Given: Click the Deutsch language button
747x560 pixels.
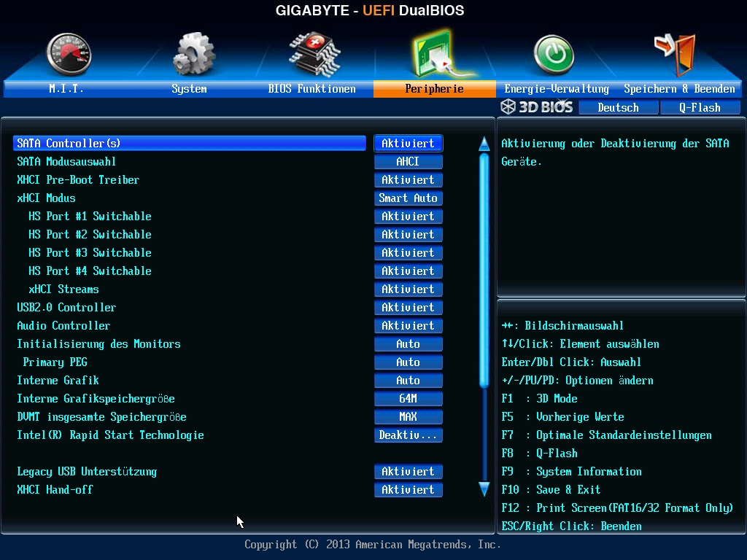Looking at the screenshot, I should point(619,108).
